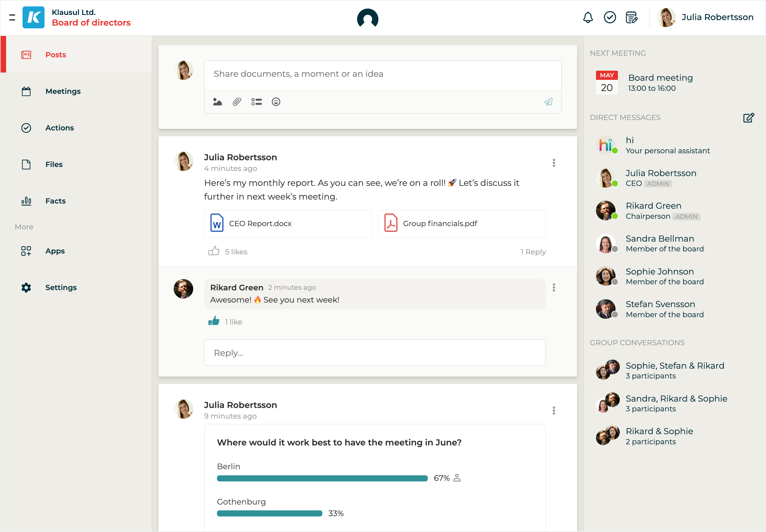The width and height of the screenshot is (766, 532).
Task: Open the emoji picker in the composer
Action: (x=276, y=102)
